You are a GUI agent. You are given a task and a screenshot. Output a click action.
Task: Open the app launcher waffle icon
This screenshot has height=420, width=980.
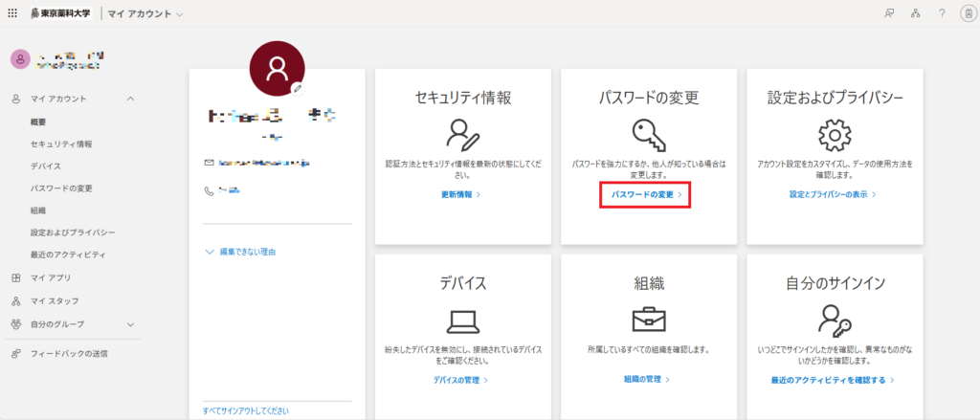point(12,13)
